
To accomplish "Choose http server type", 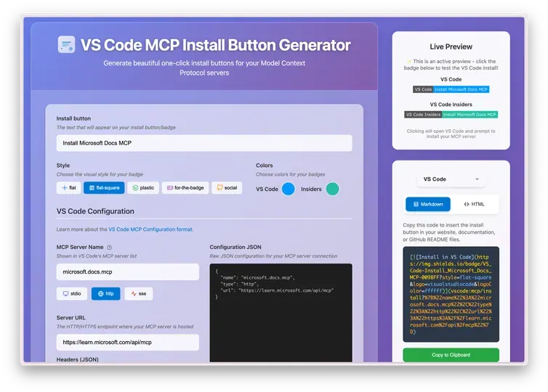I will (106, 293).
